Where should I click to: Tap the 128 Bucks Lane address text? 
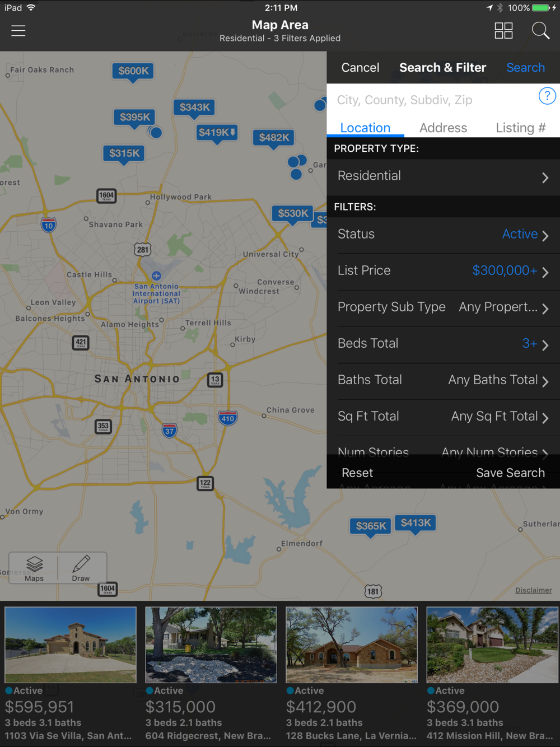[351, 736]
